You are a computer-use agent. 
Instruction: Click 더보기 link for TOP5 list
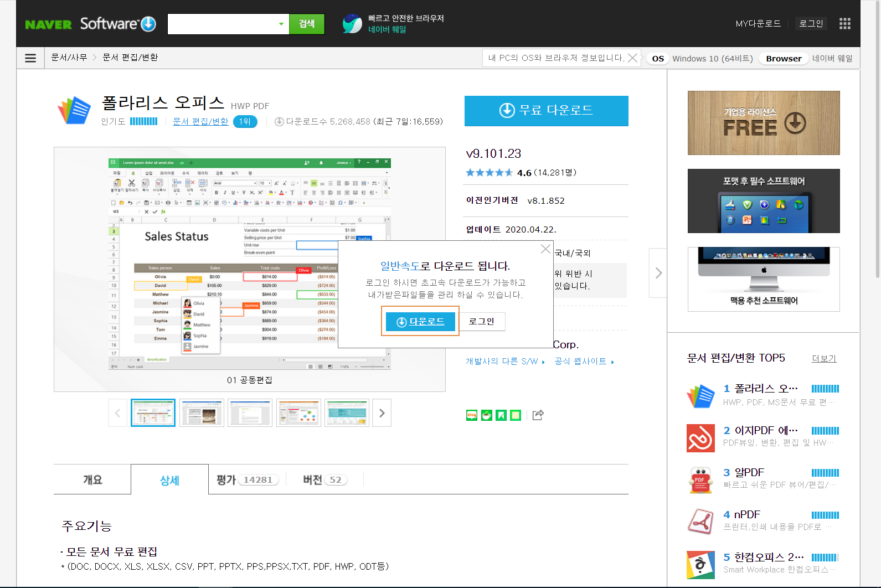pyautogui.click(x=824, y=359)
